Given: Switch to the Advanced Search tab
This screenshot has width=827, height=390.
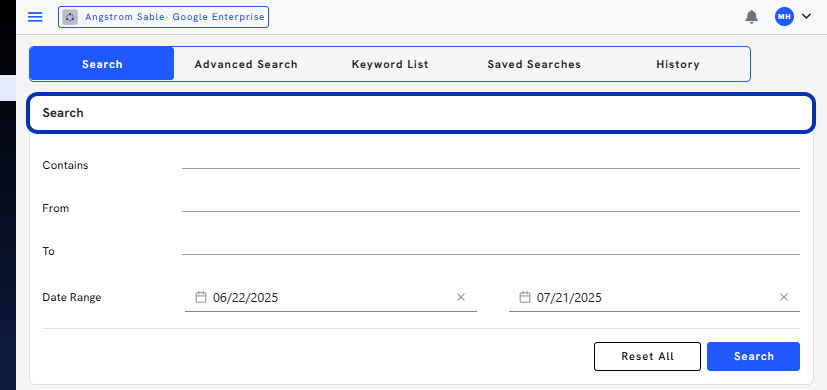Looking at the screenshot, I should 246,64.
